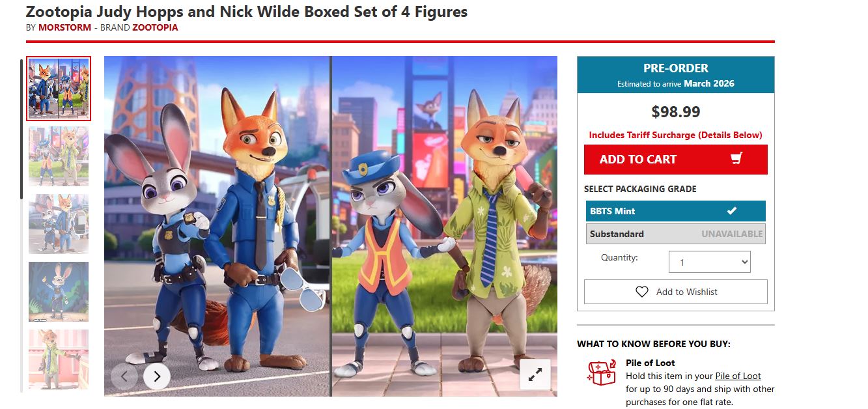Click the heart icon beside Add to Wishlist
868x409 pixels.
coord(642,292)
